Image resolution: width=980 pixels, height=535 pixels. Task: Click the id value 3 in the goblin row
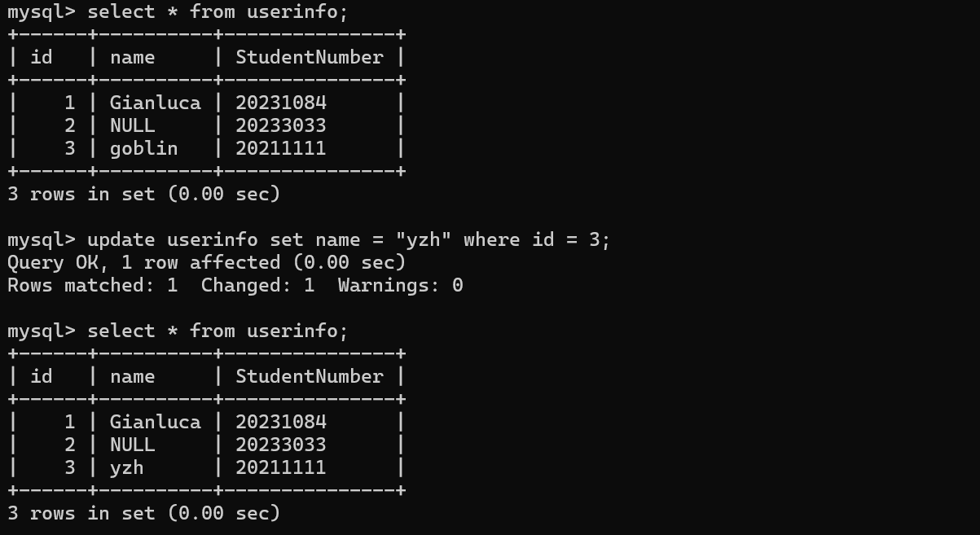click(x=69, y=148)
